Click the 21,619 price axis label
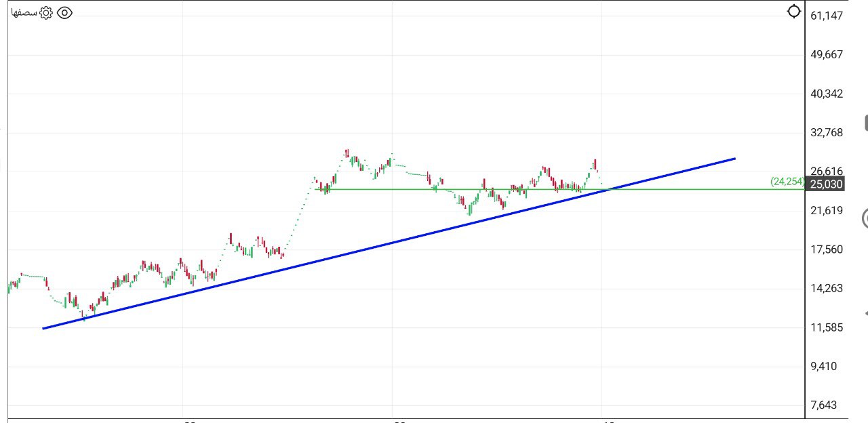The image size is (868, 423). click(827, 210)
